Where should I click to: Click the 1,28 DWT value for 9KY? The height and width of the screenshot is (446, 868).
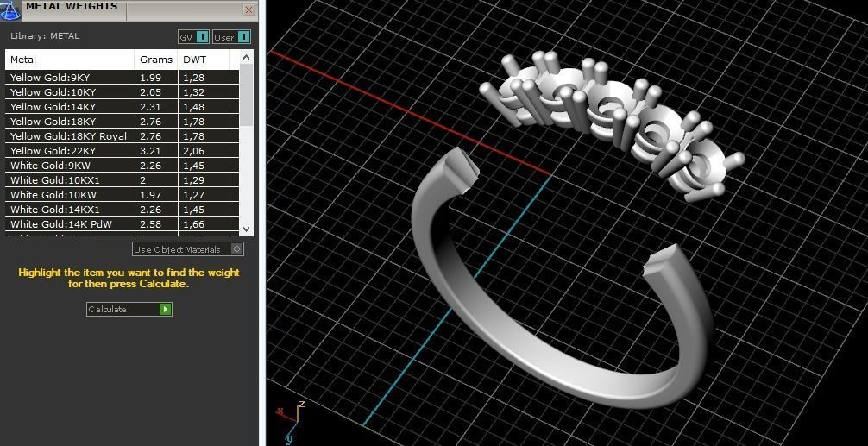click(194, 78)
